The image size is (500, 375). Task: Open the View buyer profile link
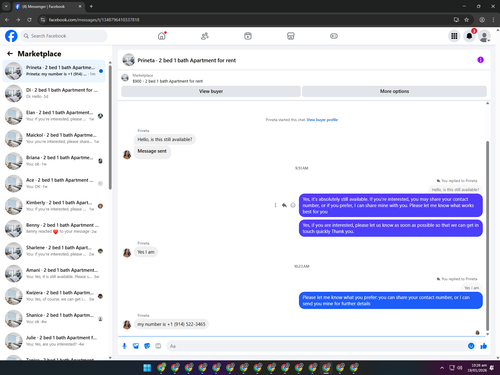click(322, 120)
